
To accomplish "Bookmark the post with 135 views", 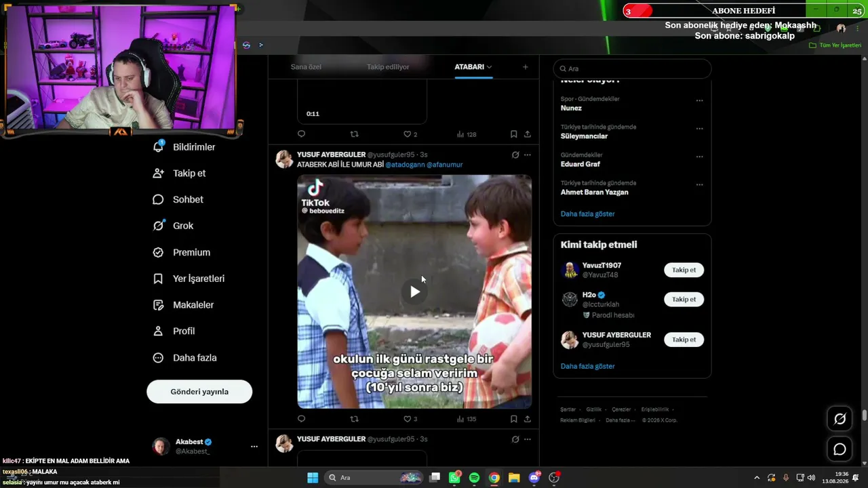I will 513,419.
